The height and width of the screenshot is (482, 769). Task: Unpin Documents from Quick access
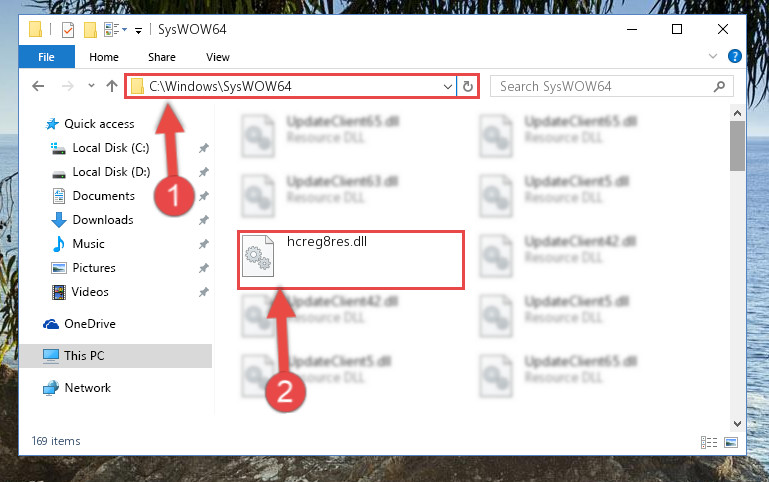(204, 196)
